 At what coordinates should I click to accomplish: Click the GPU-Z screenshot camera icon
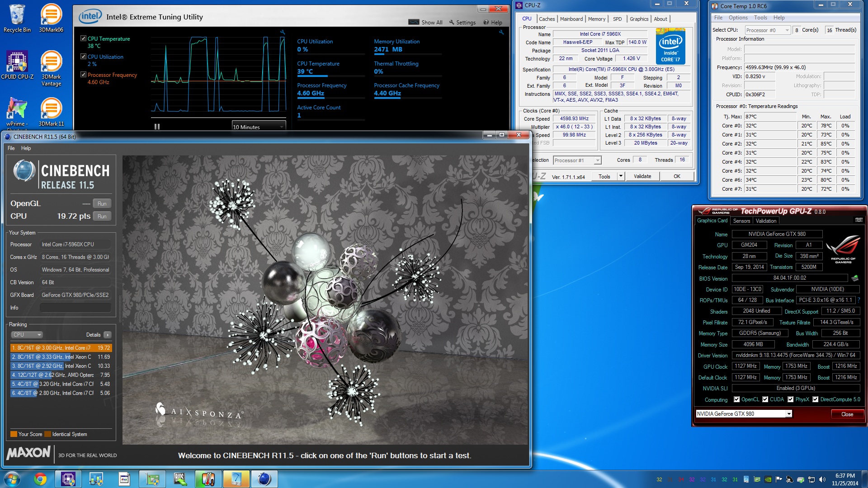[x=859, y=220]
